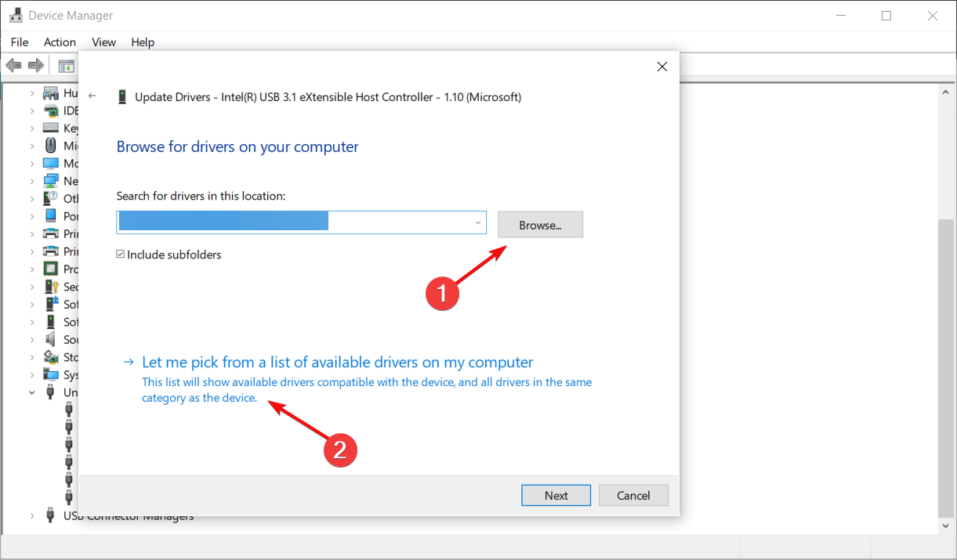
Task: Click the Browse... button
Action: click(x=540, y=225)
